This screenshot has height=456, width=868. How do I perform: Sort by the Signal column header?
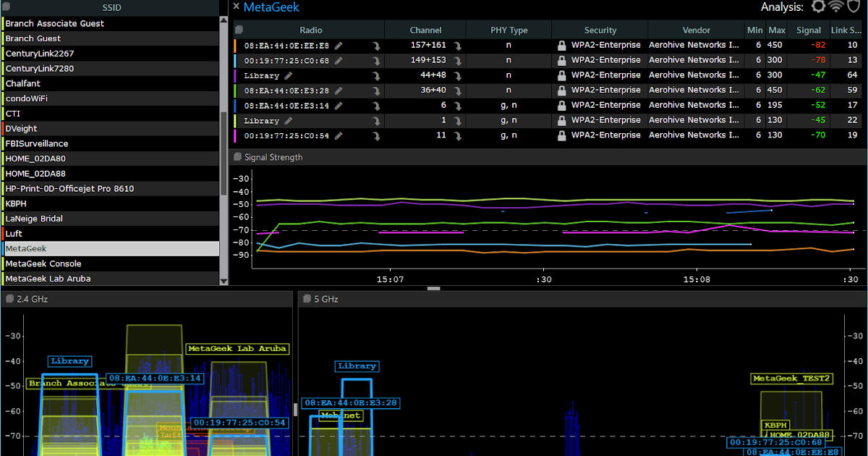tap(809, 30)
